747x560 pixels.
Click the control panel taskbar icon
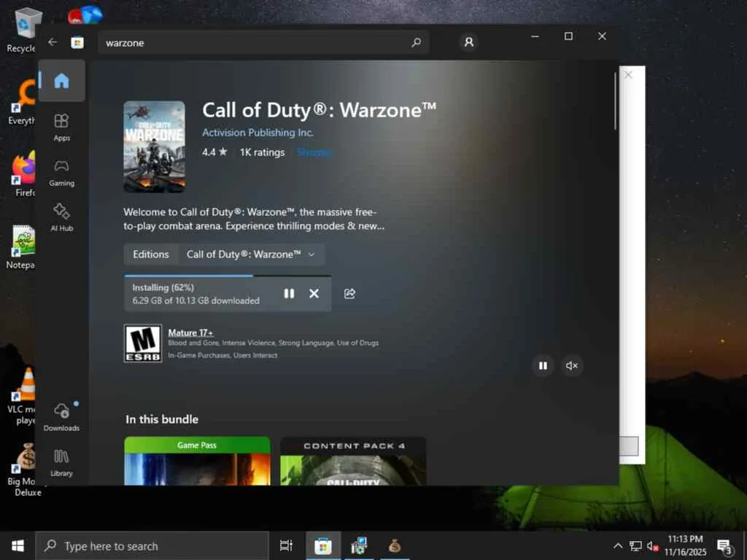(x=359, y=545)
